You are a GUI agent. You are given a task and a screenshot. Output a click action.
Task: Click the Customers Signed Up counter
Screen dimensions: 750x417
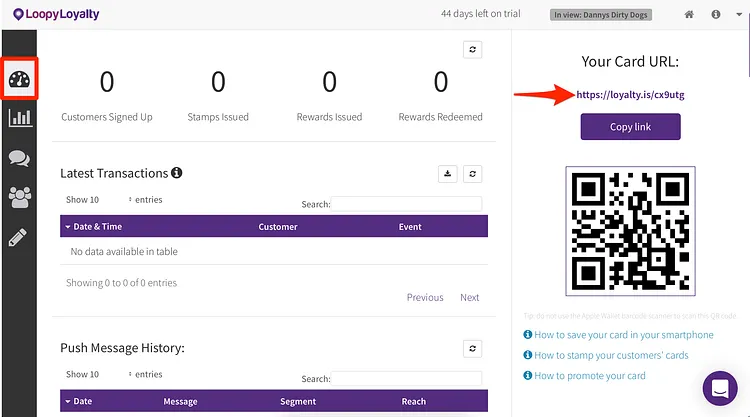coord(107,96)
